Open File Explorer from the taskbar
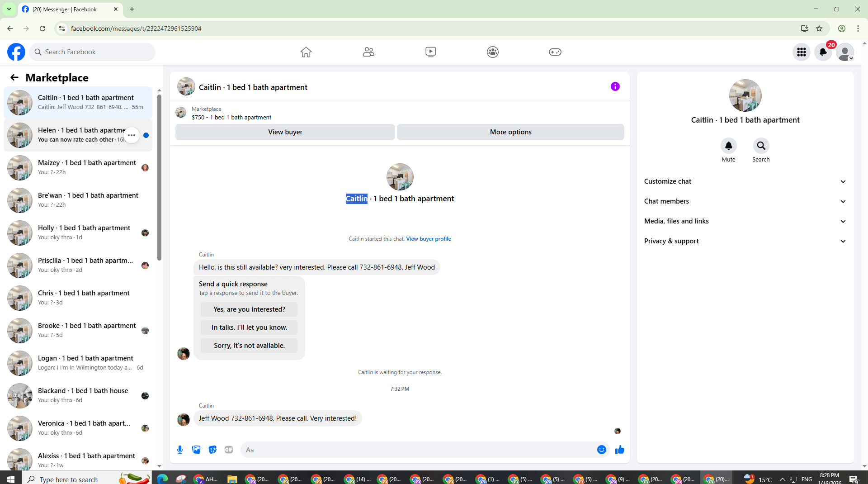Image resolution: width=868 pixels, height=484 pixels. click(x=232, y=479)
